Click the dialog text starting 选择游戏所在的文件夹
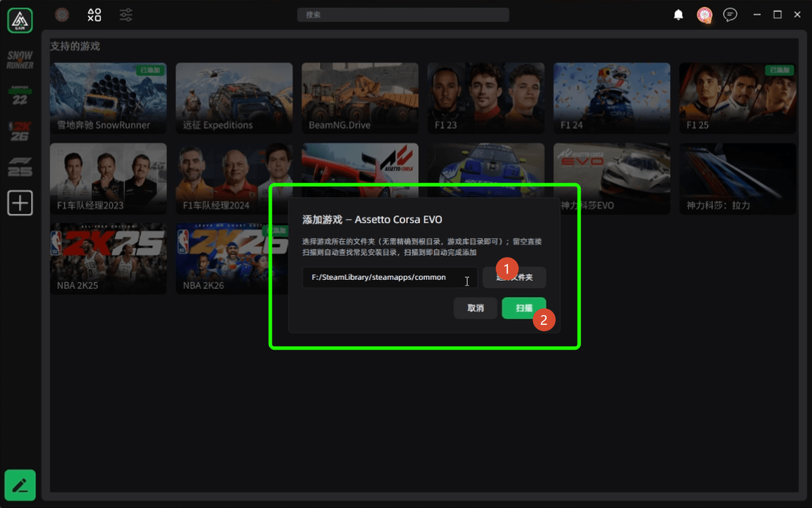 (422, 247)
